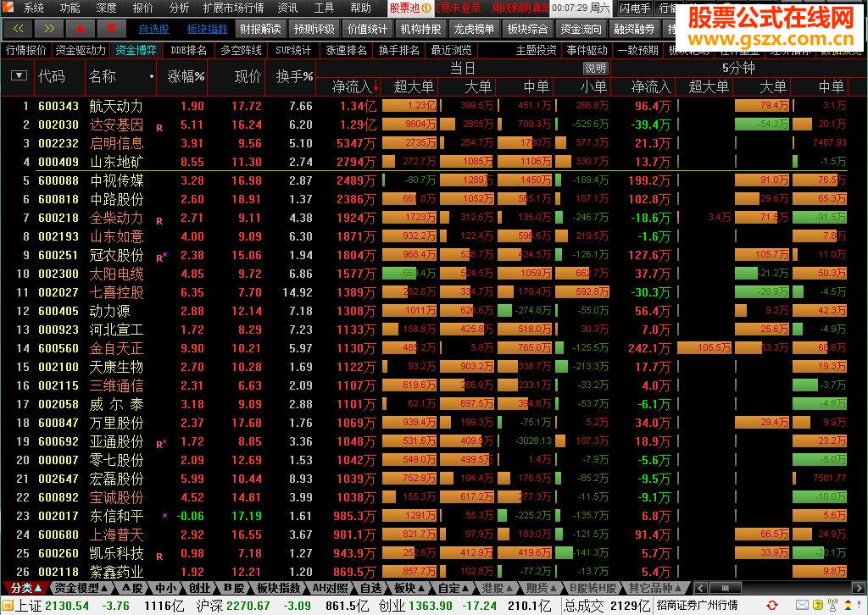Open the mail envelope icon in status bar
Image resolution: width=868 pixels, height=615 pixels.
[802, 606]
